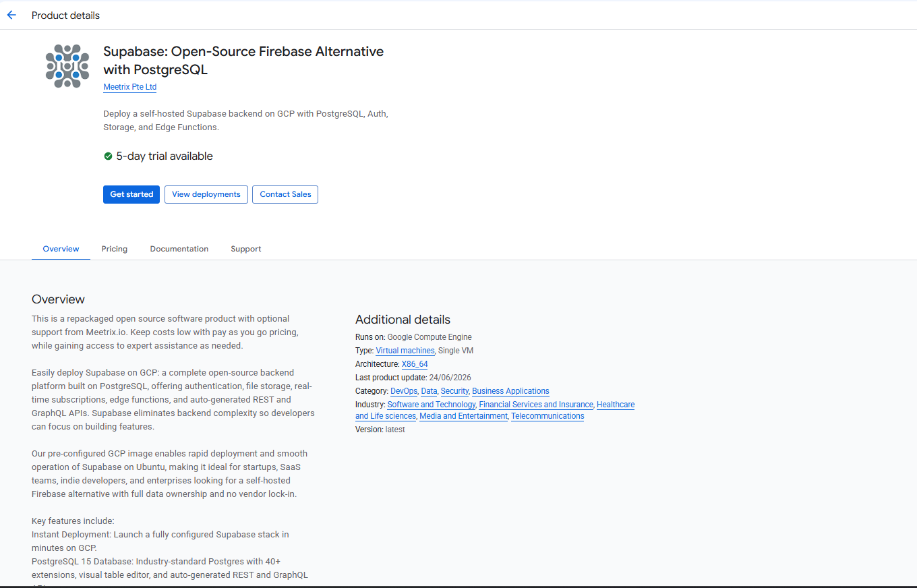917x588 pixels.
Task: Open the Security category link
Action: 454,391
